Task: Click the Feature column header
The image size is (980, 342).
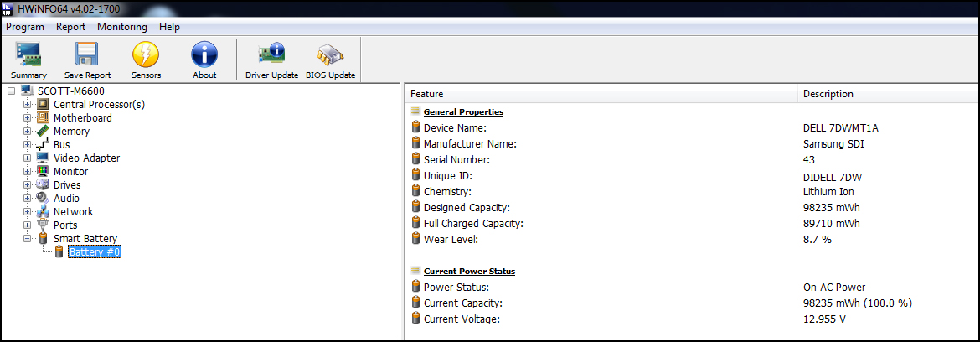Action: 601,94
